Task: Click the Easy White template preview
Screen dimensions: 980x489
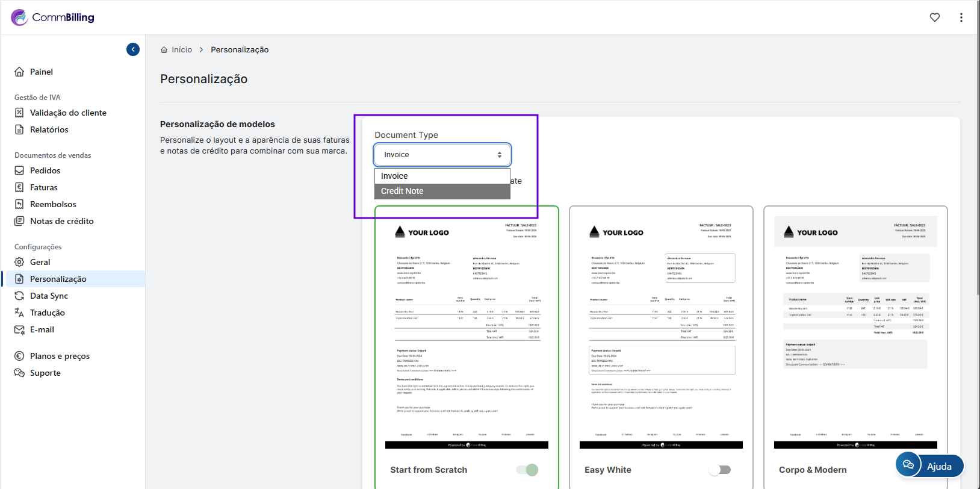Action: pos(660,331)
